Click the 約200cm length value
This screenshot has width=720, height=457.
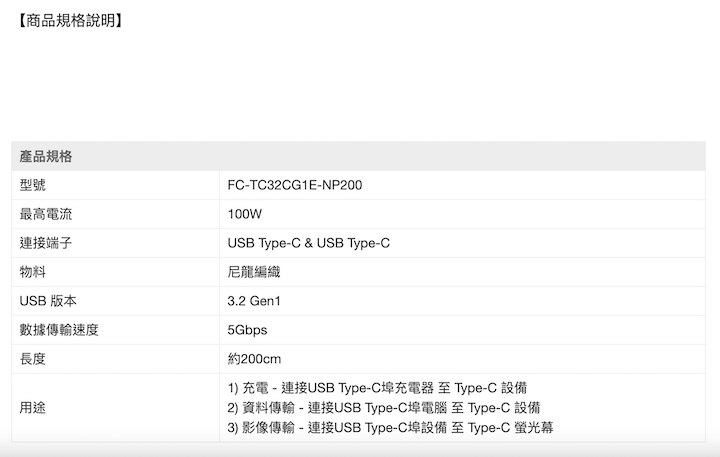[x=254, y=359]
